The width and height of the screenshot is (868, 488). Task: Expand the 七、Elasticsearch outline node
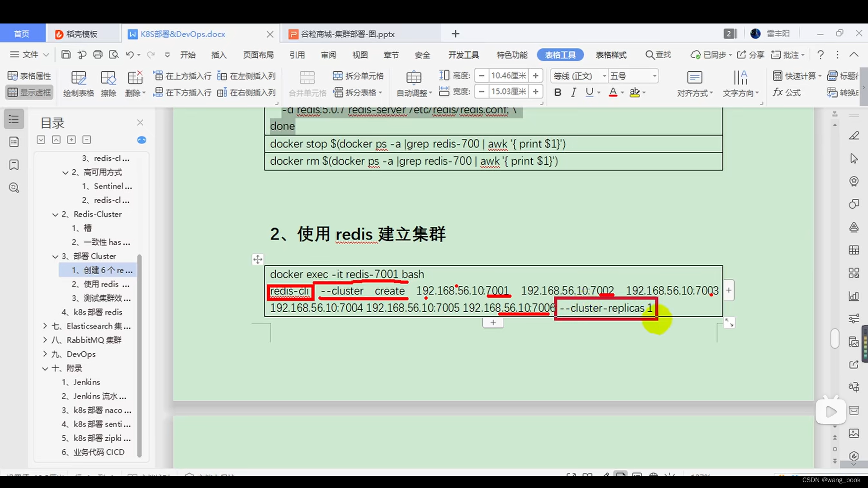(x=45, y=326)
